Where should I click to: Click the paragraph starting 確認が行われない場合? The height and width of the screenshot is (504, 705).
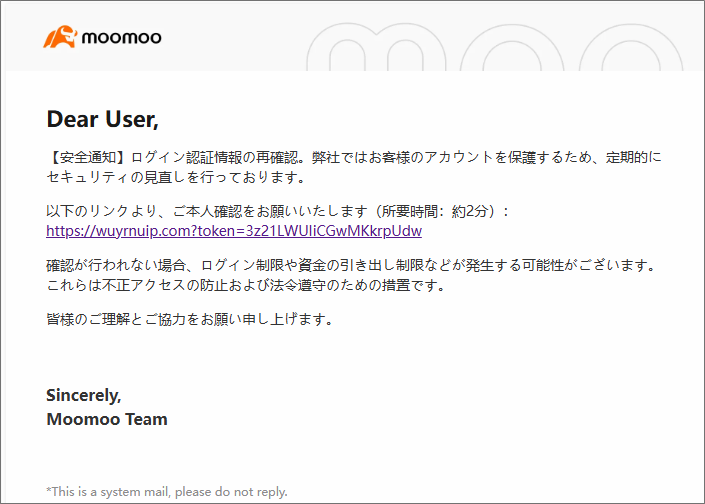click(352, 275)
